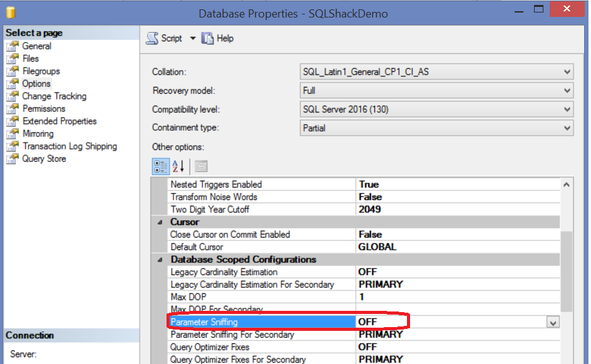Sort properties alphabetically
The image size is (591, 364).
pyautogui.click(x=178, y=166)
